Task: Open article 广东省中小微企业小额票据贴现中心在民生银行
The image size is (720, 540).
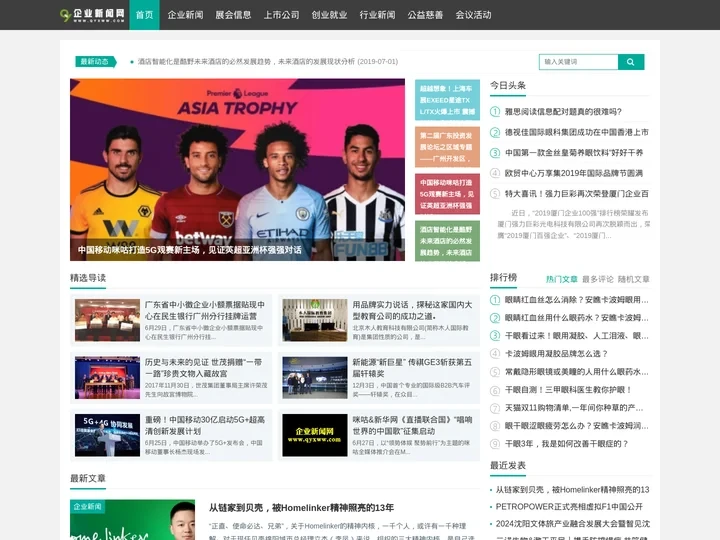Action: click(205, 310)
